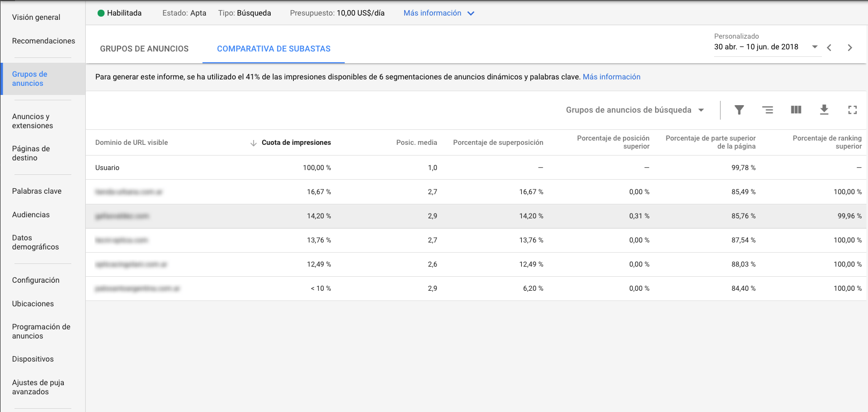Open Anuncios y extensiones
The height and width of the screenshot is (412, 868).
coord(33,121)
